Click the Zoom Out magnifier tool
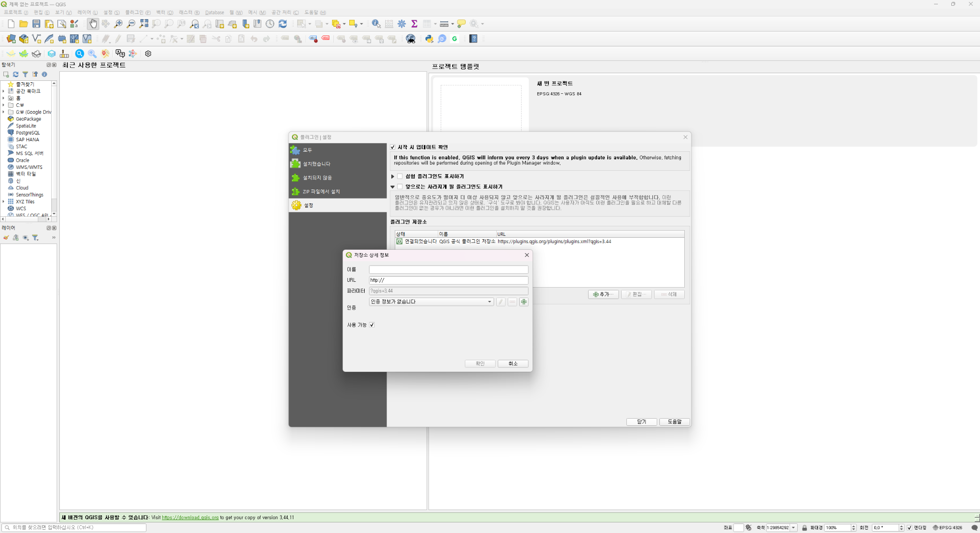The width and height of the screenshot is (980, 533). (131, 24)
